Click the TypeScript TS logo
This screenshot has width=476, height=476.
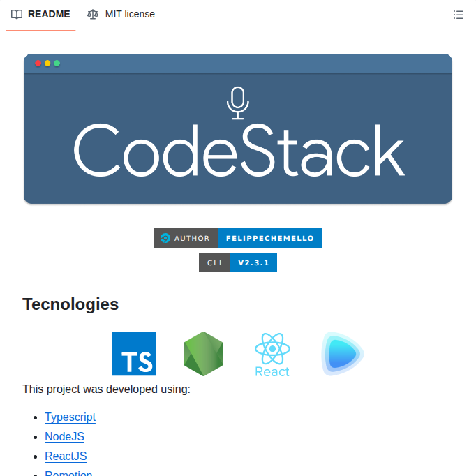click(134, 354)
